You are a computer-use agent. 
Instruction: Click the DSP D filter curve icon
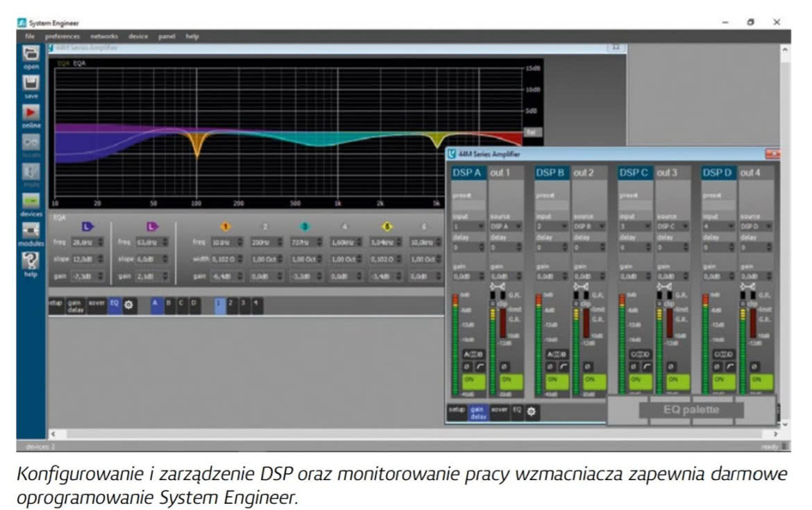coord(730,366)
